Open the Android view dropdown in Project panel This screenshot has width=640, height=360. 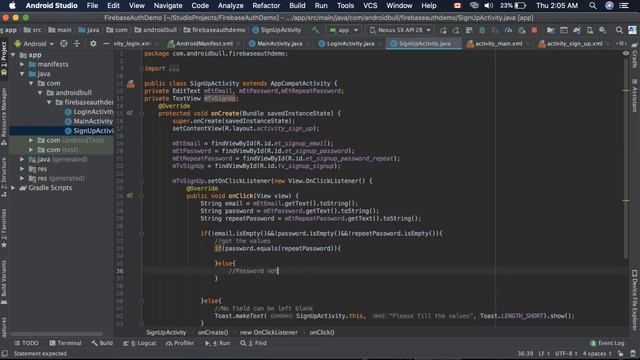(34, 43)
